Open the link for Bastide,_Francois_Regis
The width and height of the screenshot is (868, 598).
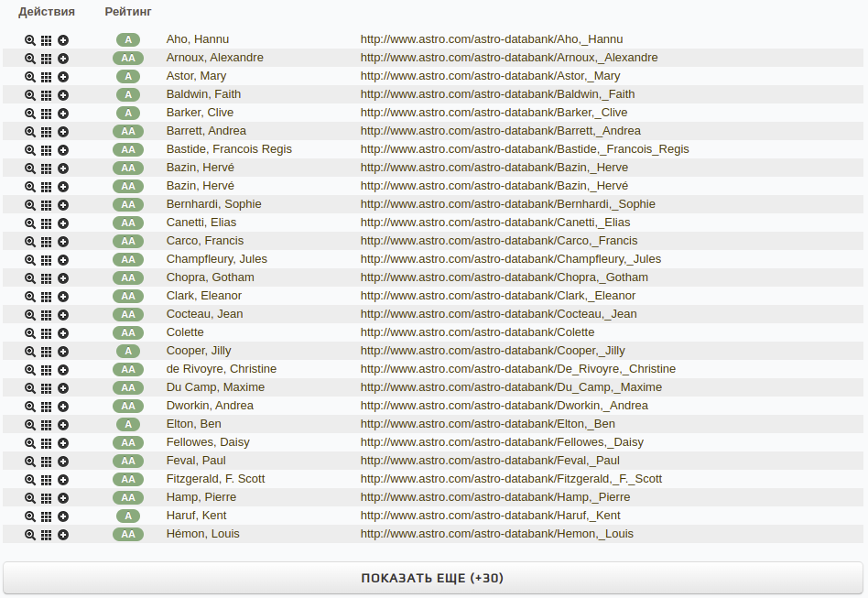(x=525, y=149)
